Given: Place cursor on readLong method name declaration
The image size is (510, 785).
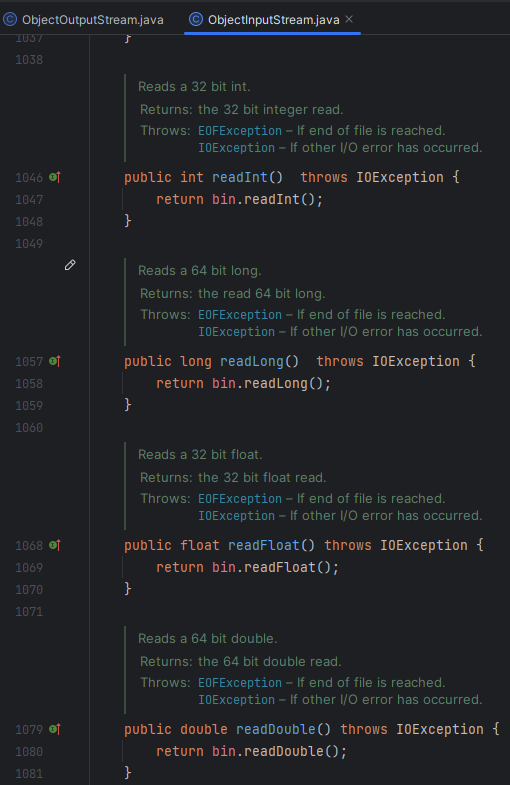Looking at the screenshot, I should click(252, 361).
